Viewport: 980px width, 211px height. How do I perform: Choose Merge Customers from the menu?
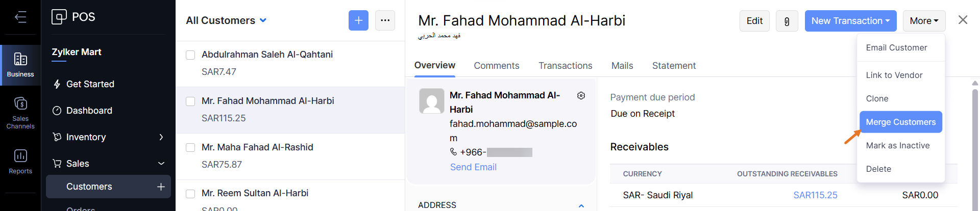pos(900,122)
